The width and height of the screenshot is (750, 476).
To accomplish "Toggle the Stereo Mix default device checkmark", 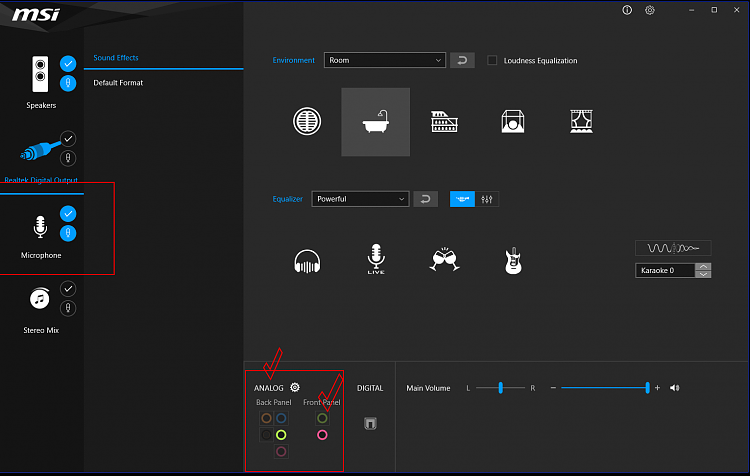I will (68, 289).
